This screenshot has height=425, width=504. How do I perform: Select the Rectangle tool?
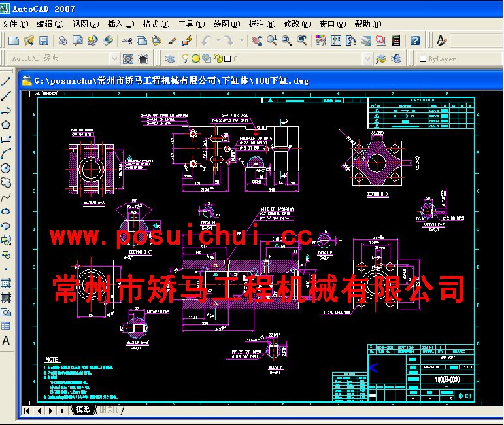click(6, 139)
